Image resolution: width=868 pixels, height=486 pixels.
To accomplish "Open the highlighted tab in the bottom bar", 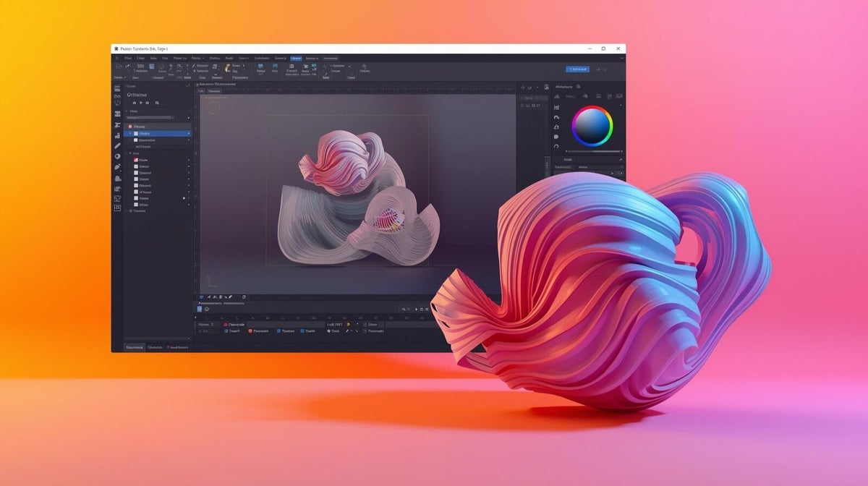I will (134, 348).
